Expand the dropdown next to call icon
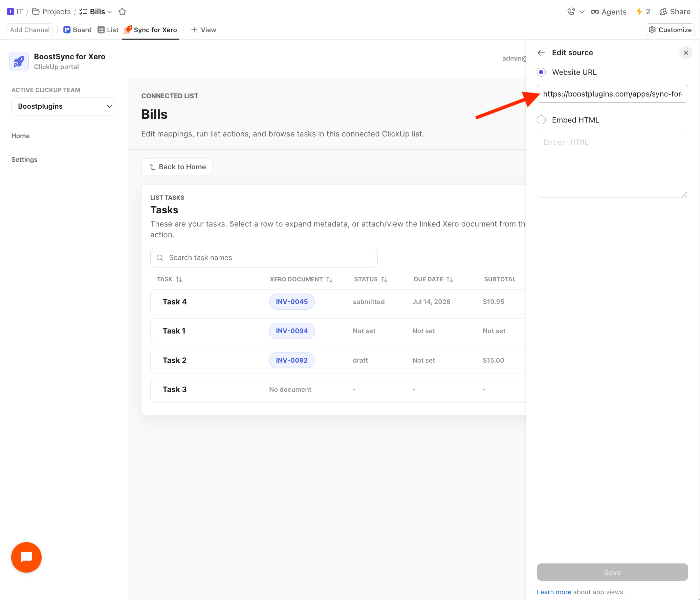Screen dimensions: 700x600 [582, 12]
